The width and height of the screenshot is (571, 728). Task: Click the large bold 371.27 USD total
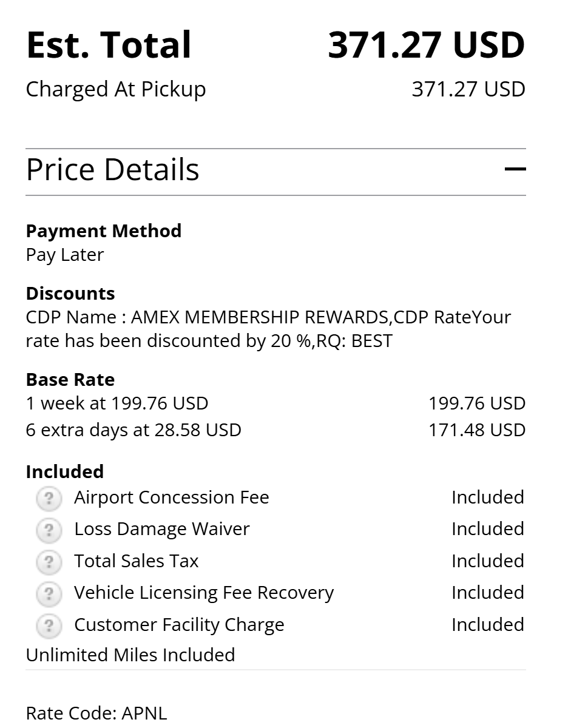click(426, 45)
